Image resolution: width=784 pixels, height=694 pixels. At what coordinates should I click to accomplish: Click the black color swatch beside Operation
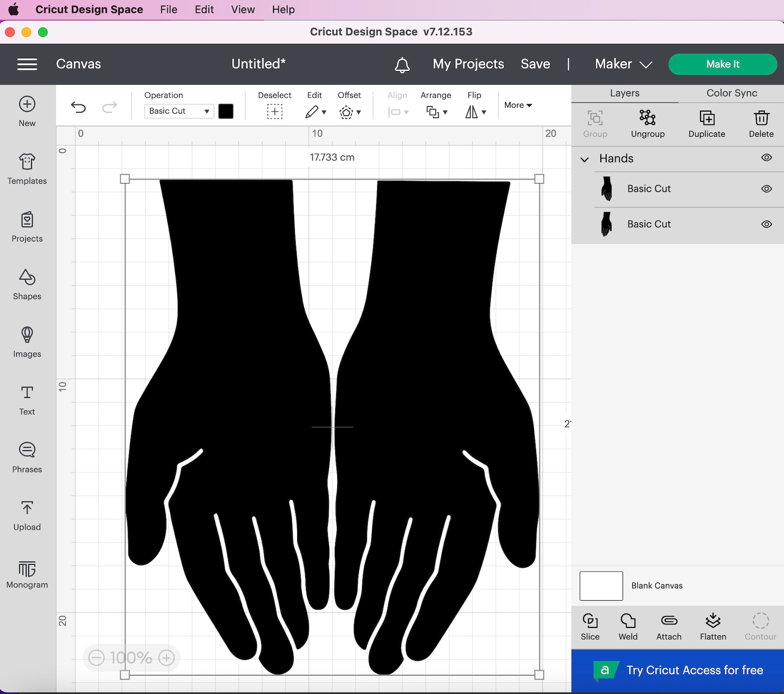pos(226,111)
